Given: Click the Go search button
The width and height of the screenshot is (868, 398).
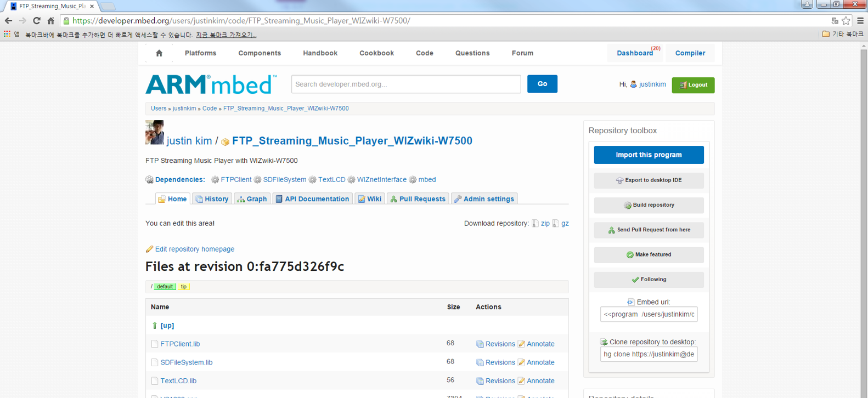Looking at the screenshot, I should click(x=542, y=84).
